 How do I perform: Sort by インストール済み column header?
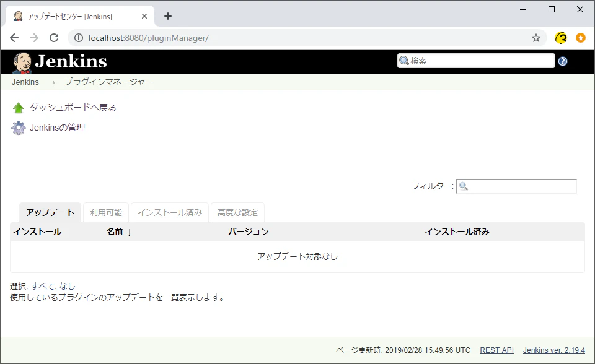(x=457, y=232)
